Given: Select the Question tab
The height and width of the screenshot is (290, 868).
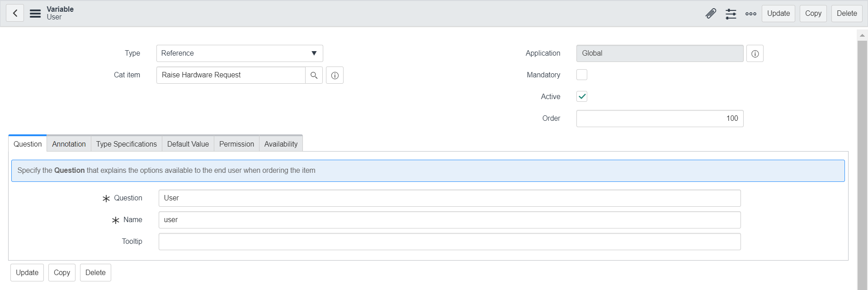Looking at the screenshot, I should (28, 144).
